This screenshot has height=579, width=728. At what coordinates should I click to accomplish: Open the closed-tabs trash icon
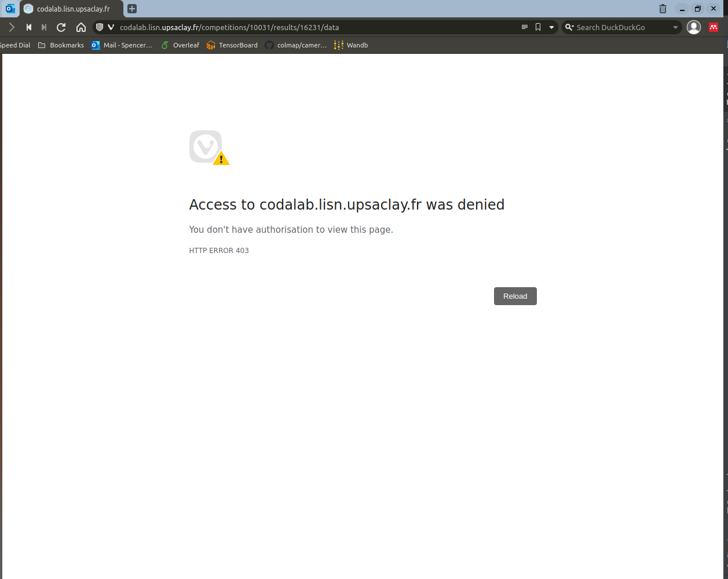(x=662, y=9)
